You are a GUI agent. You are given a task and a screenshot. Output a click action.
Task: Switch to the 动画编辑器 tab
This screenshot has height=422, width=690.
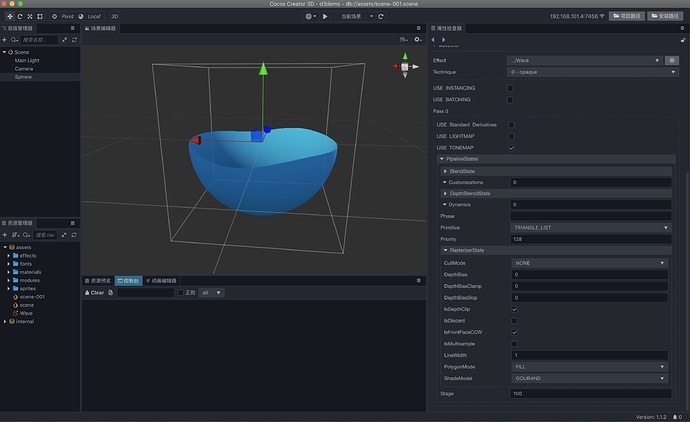coord(163,281)
